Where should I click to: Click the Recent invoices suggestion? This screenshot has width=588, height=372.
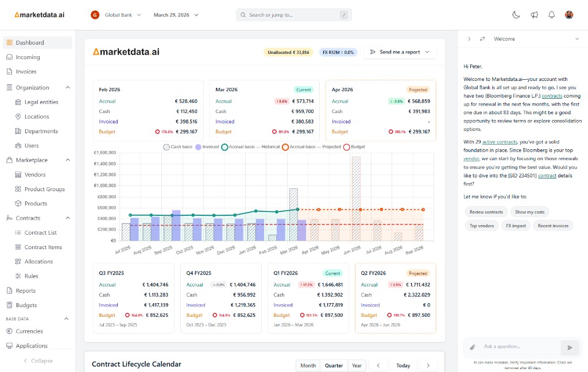tap(553, 226)
